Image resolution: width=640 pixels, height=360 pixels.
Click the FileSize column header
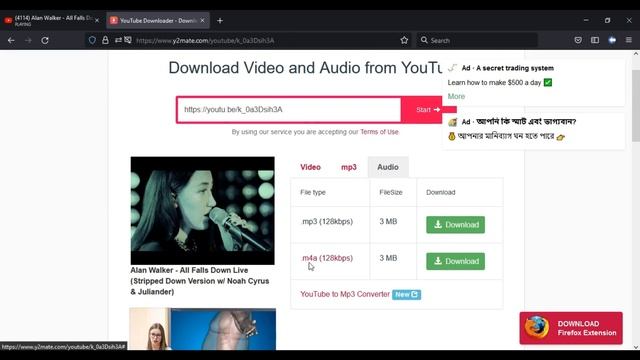click(x=391, y=192)
